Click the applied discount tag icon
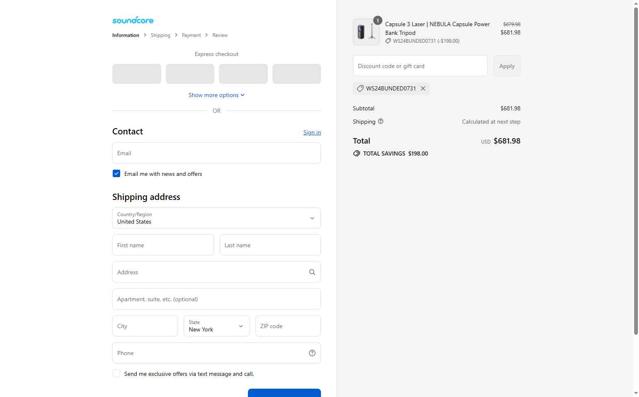This screenshot has height=397, width=639. pos(360,88)
